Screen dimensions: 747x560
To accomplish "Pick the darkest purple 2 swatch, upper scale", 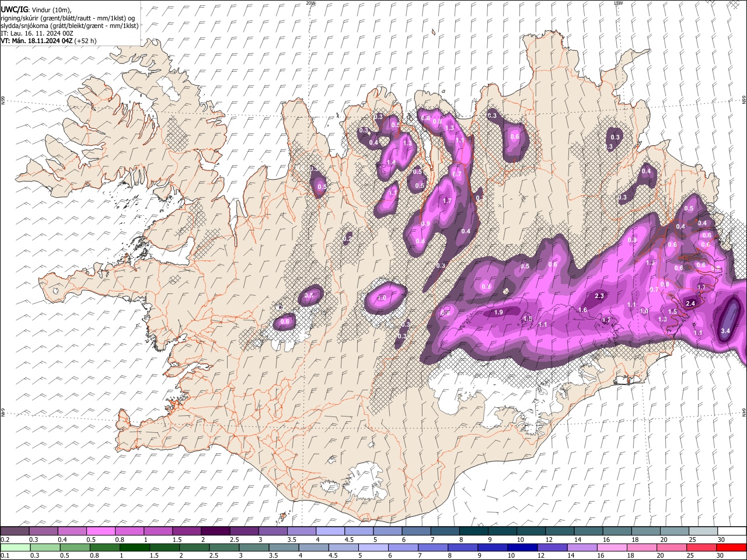I will click(215, 531).
